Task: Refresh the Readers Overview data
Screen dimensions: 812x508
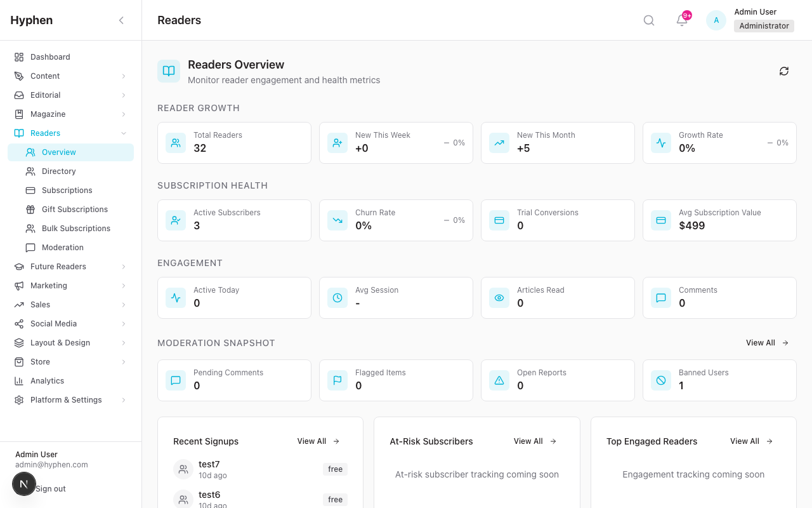Action: pos(783,71)
